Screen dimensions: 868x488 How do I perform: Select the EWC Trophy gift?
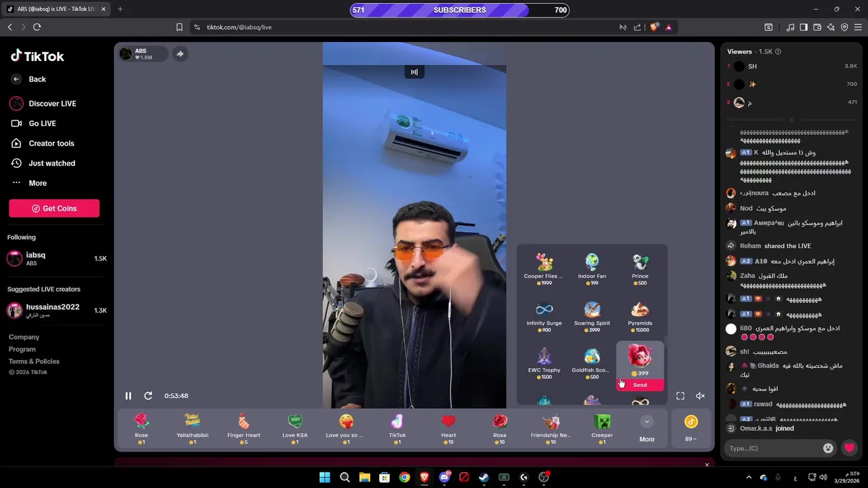(x=544, y=364)
